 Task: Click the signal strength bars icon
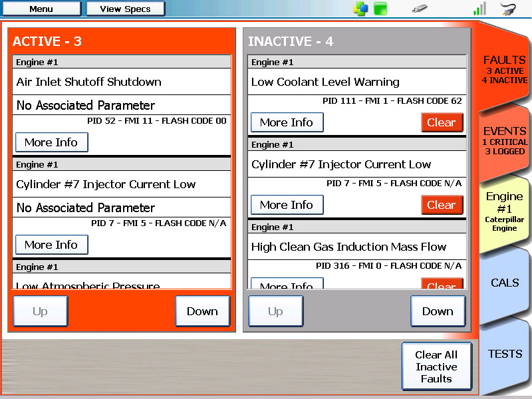coord(479,9)
